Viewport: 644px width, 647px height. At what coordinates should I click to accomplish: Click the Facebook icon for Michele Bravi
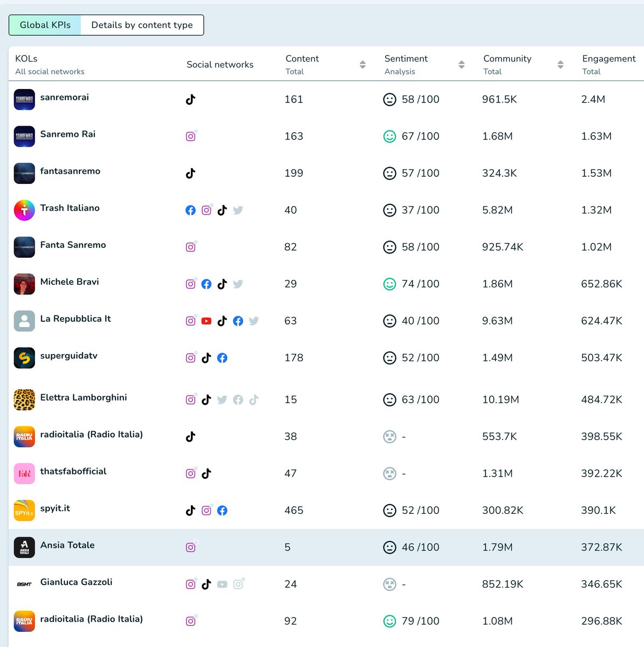pyautogui.click(x=207, y=284)
